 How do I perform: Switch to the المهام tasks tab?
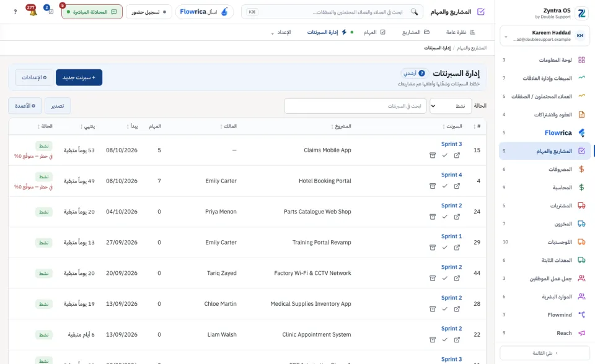coord(374,32)
